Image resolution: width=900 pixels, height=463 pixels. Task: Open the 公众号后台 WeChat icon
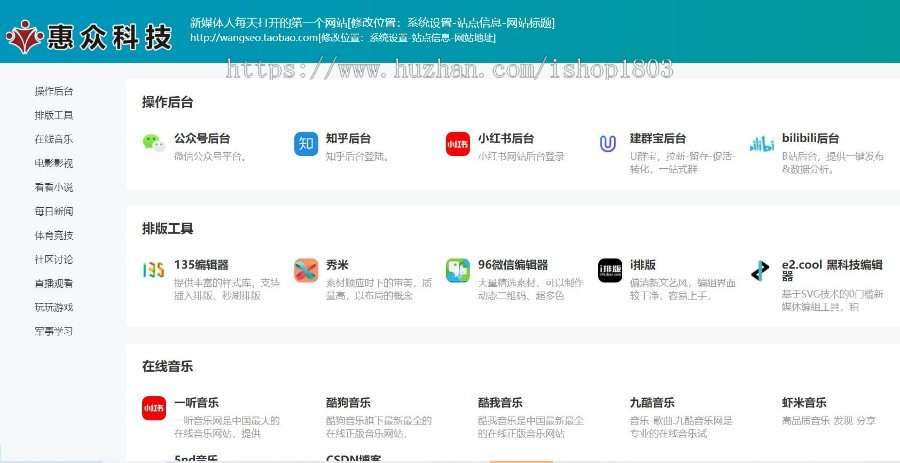[154, 142]
